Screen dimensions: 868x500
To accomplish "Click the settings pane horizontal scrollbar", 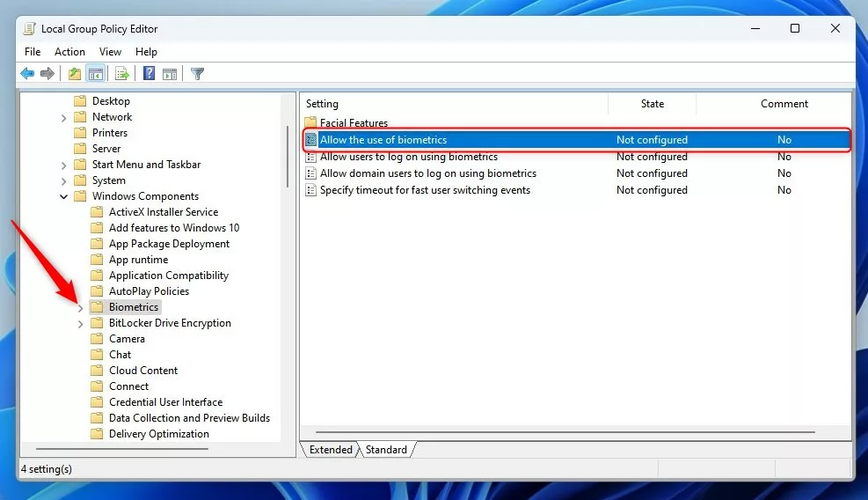I will pos(565,431).
